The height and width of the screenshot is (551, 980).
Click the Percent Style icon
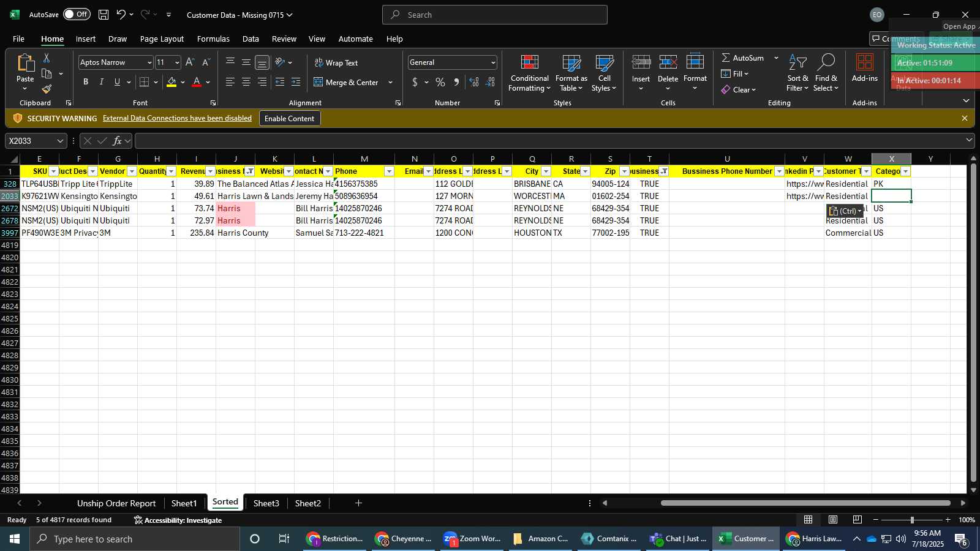coord(440,82)
